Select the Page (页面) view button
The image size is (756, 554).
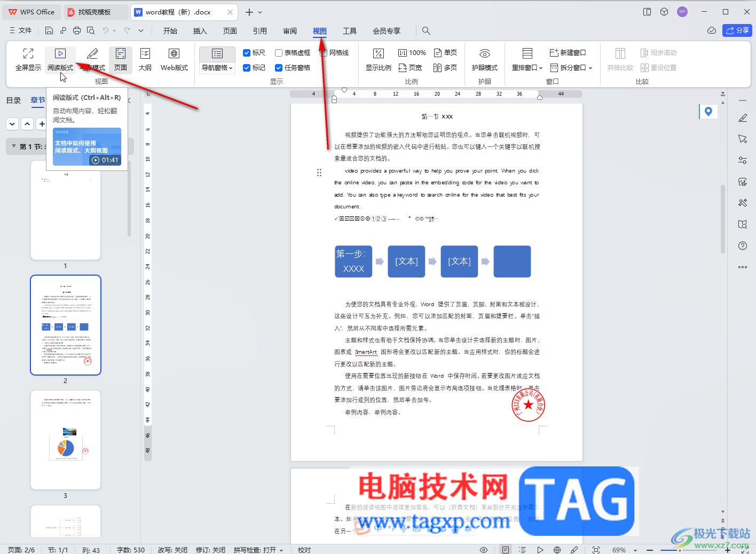click(121, 59)
